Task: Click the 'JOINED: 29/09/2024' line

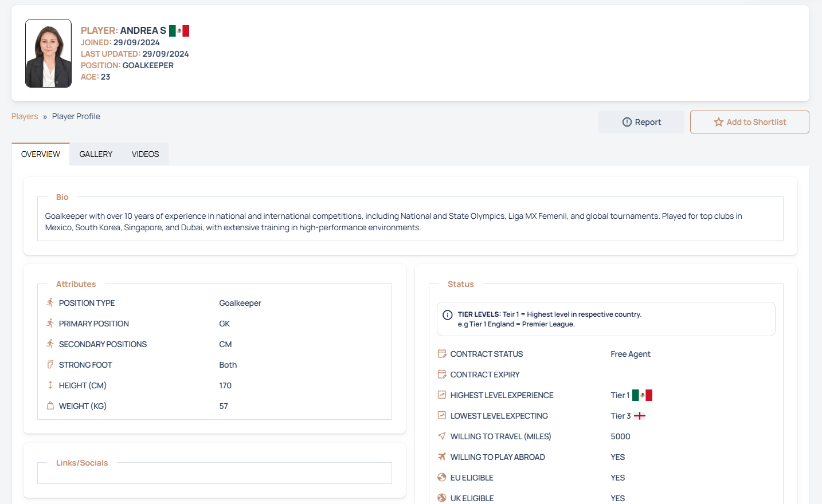Action: click(x=120, y=42)
